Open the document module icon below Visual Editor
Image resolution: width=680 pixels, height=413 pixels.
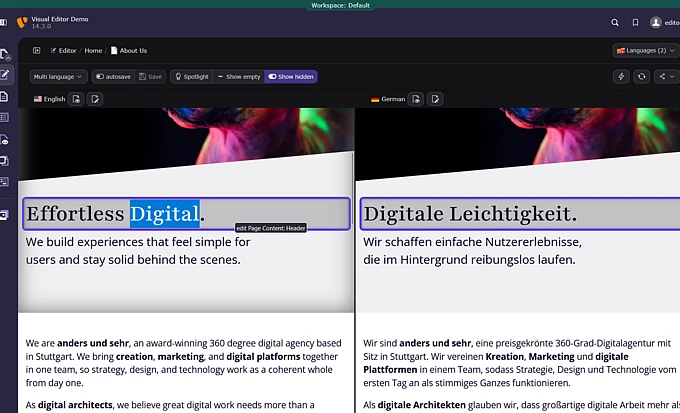coord(4,96)
